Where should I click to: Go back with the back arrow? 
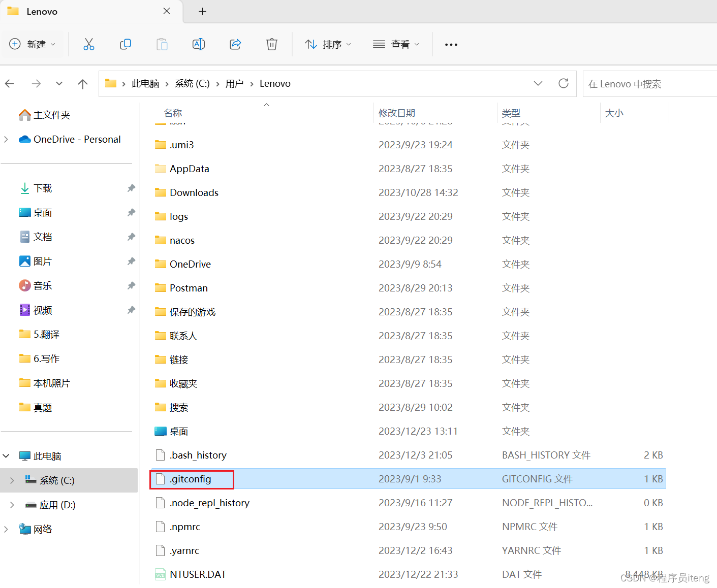(x=9, y=83)
